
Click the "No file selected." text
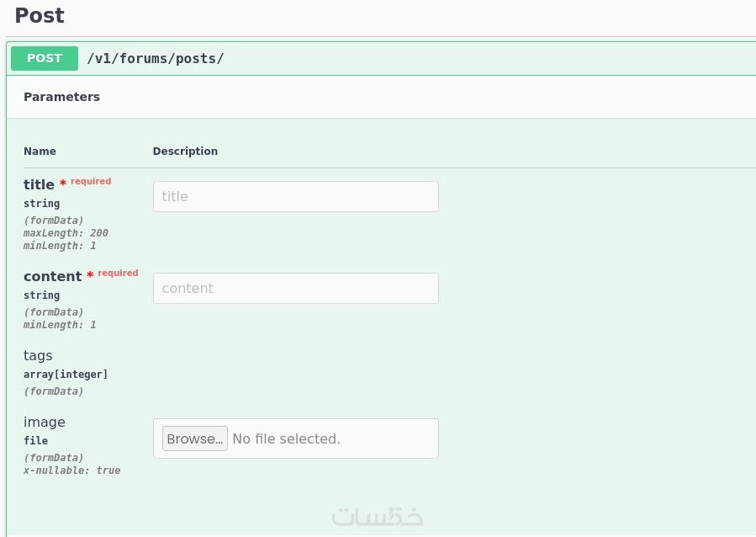[x=286, y=439]
